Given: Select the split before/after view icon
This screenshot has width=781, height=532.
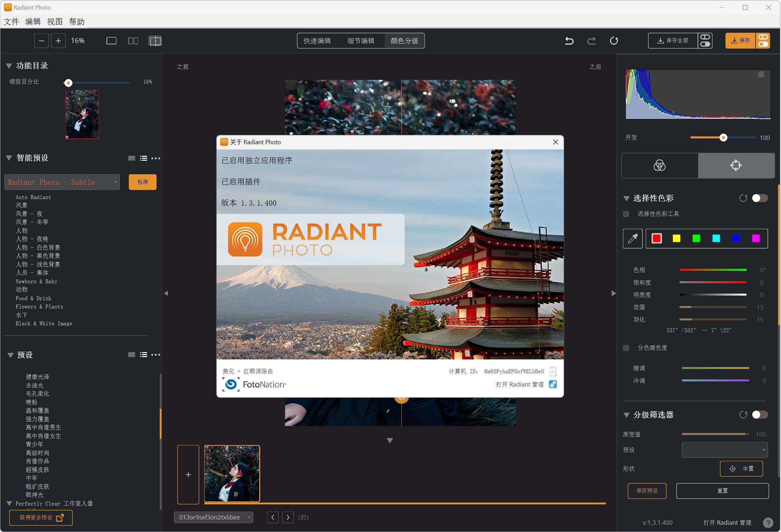Looking at the screenshot, I should (155, 41).
